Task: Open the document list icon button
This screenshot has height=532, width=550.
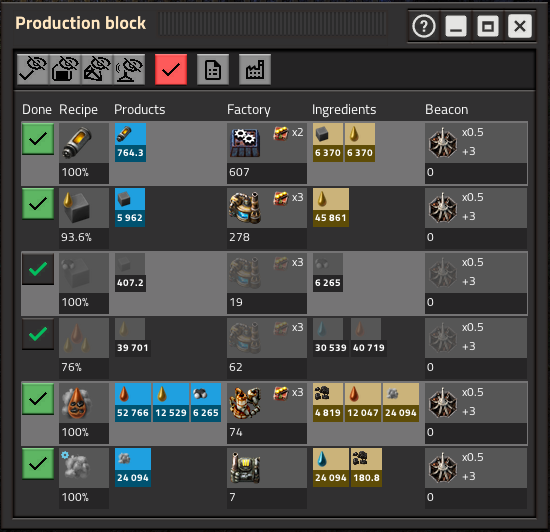Action: 213,69
